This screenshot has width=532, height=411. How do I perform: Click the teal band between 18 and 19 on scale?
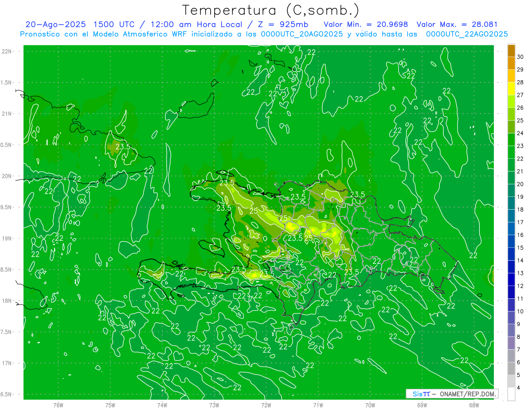tap(511, 203)
